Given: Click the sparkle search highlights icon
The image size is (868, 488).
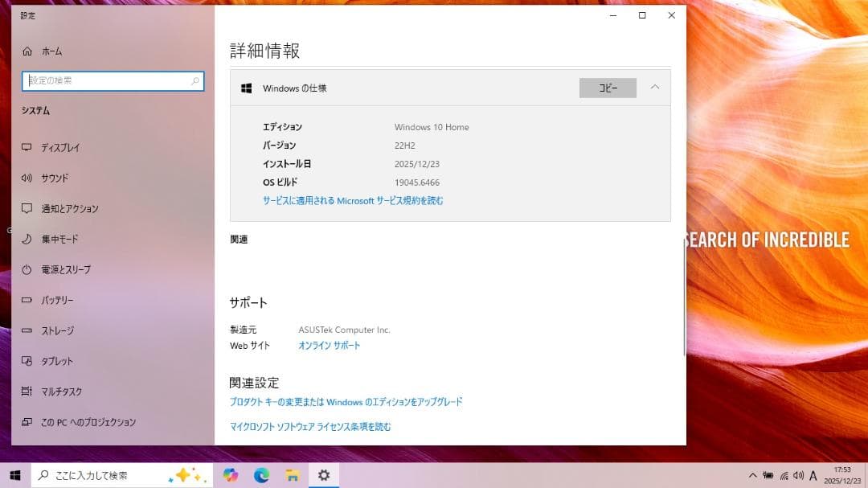Looking at the screenshot, I should click(187, 475).
